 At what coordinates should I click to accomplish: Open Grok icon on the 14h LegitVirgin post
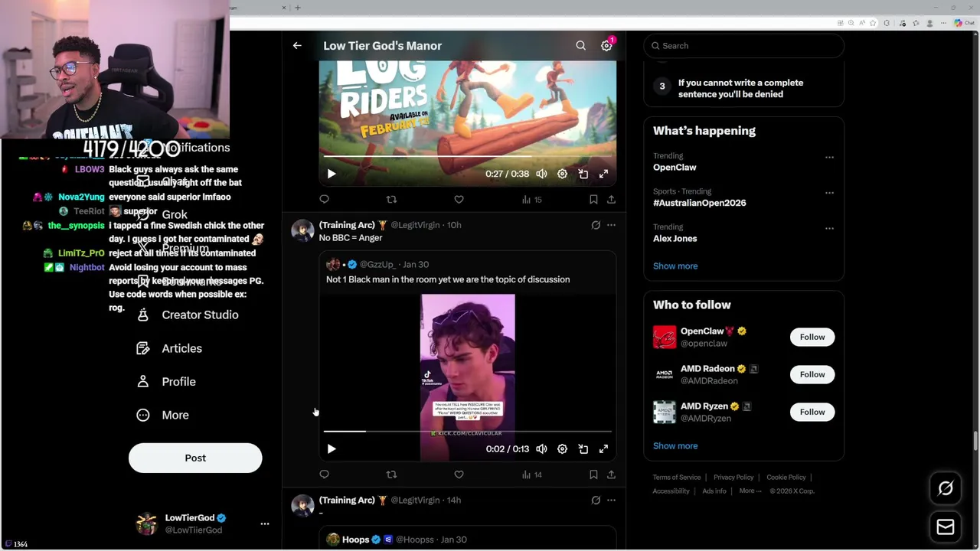pos(596,500)
